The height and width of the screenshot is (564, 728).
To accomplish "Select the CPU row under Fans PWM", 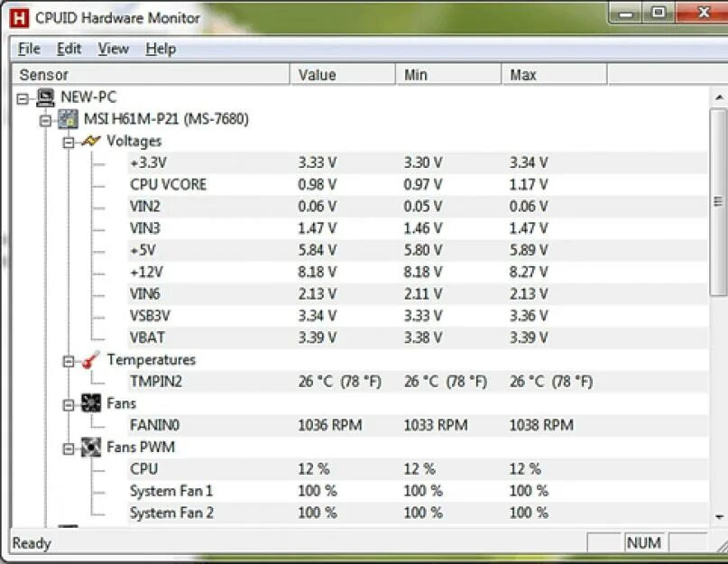I will click(x=417, y=468).
